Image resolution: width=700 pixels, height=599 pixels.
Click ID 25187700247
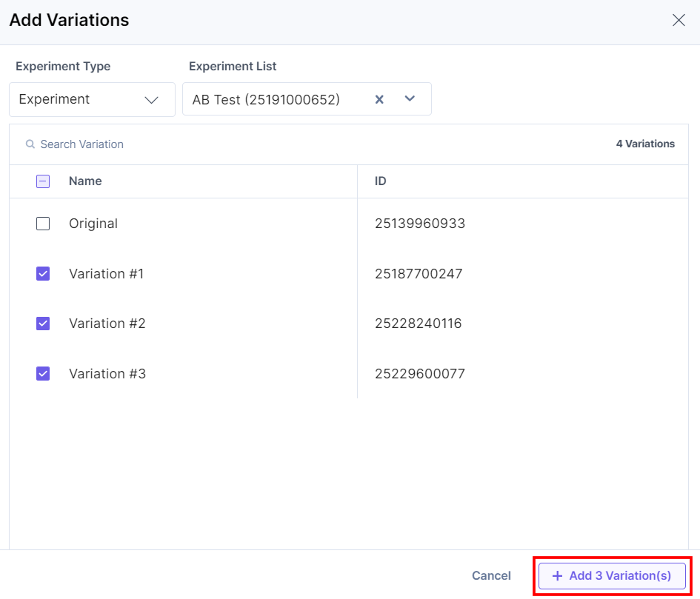click(x=419, y=274)
